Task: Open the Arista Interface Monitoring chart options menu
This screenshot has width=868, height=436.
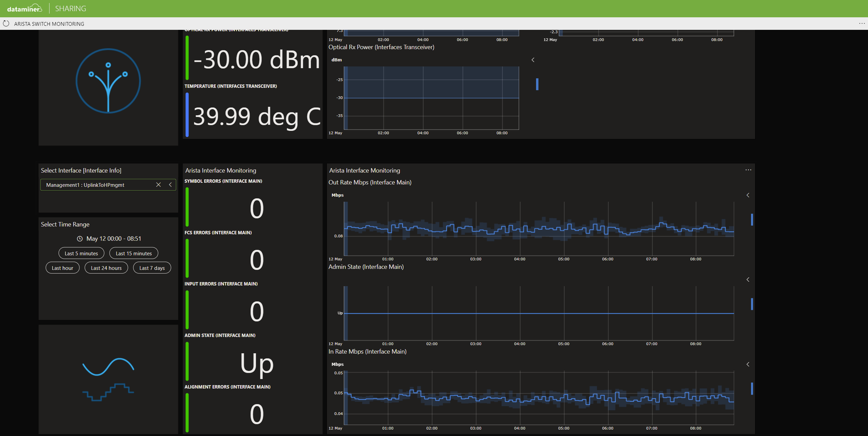Action: 748,170
